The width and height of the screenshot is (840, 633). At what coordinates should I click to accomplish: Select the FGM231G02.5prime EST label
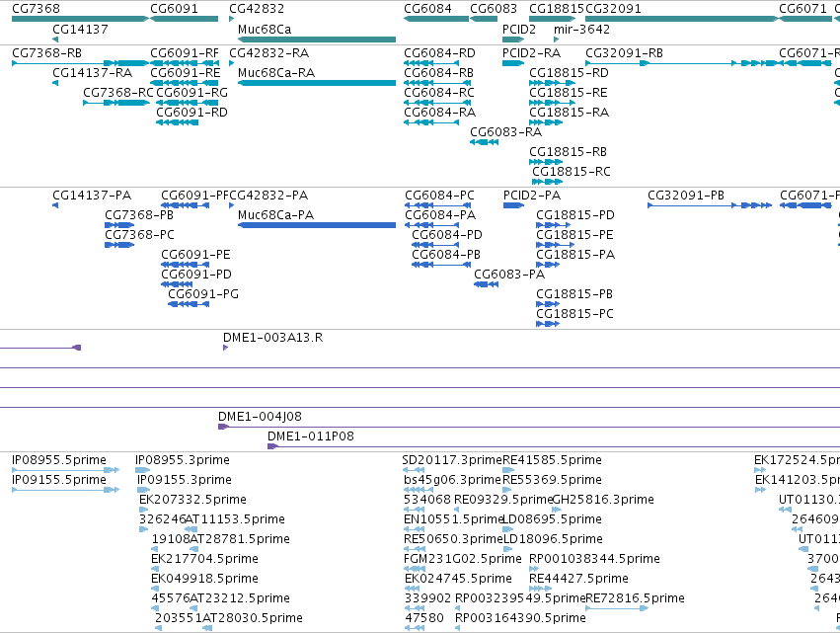462,559
